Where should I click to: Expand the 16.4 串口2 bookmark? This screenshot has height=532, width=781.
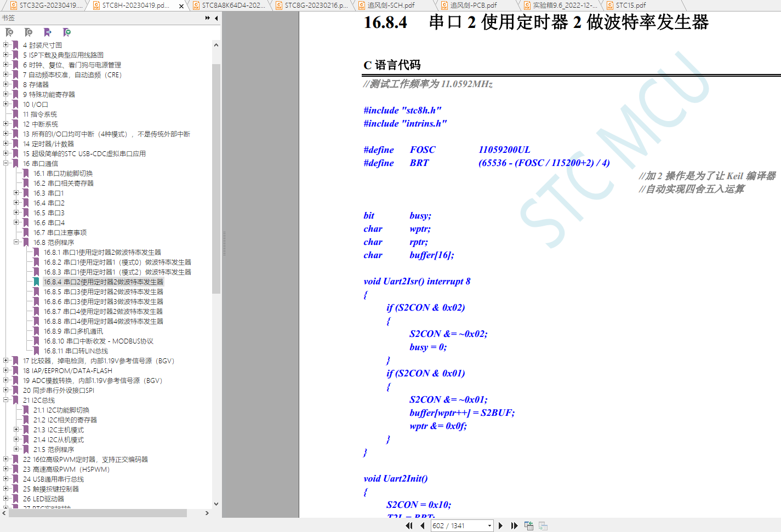[16, 203]
